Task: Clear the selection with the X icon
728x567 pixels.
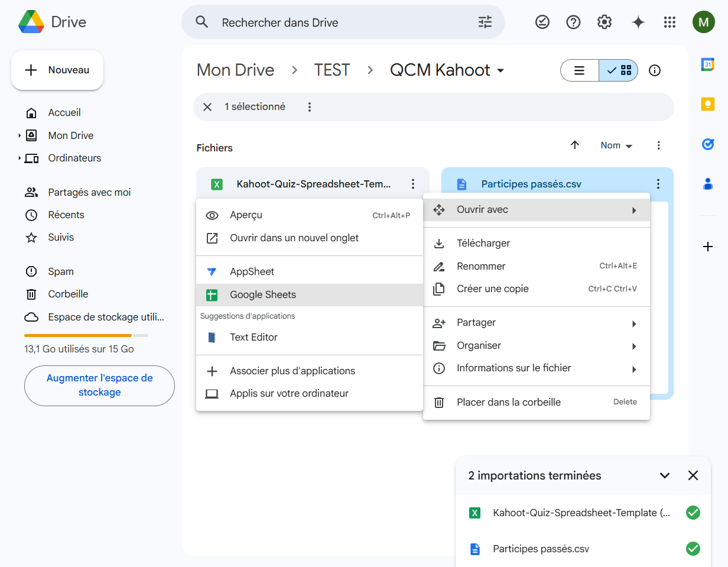Action: pyautogui.click(x=207, y=107)
